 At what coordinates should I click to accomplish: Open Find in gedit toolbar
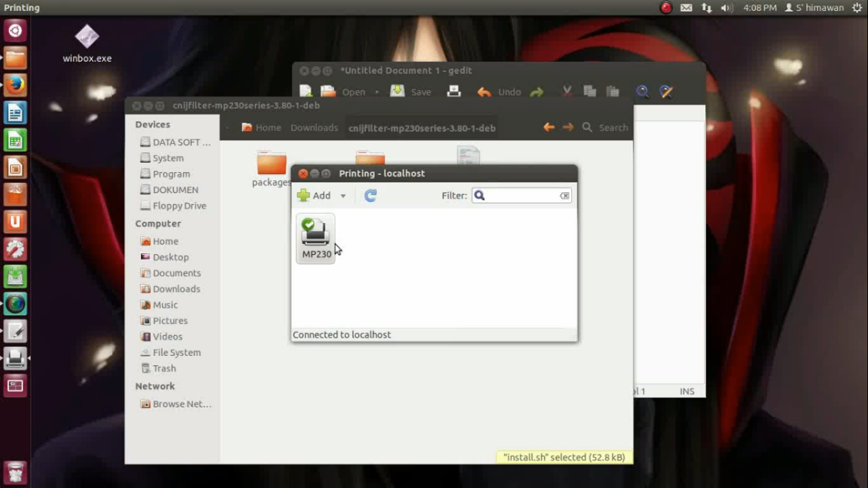coord(642,91)
